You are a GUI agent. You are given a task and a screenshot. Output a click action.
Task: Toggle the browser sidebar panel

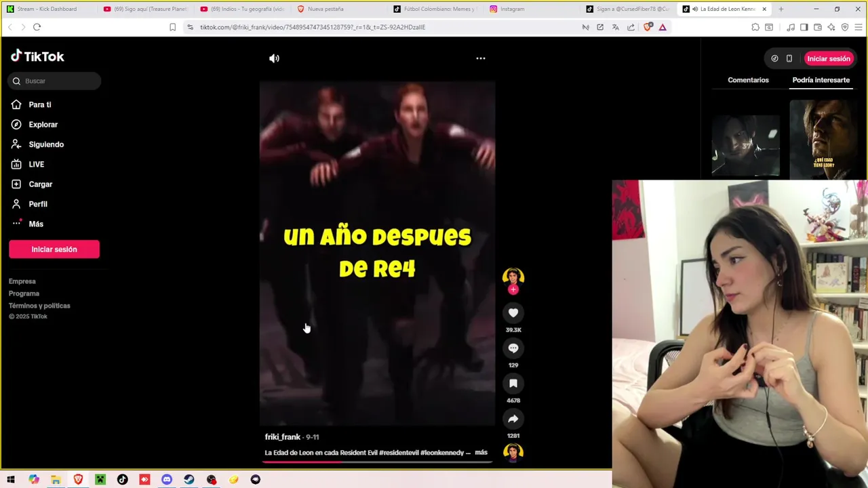pos(804,27)
